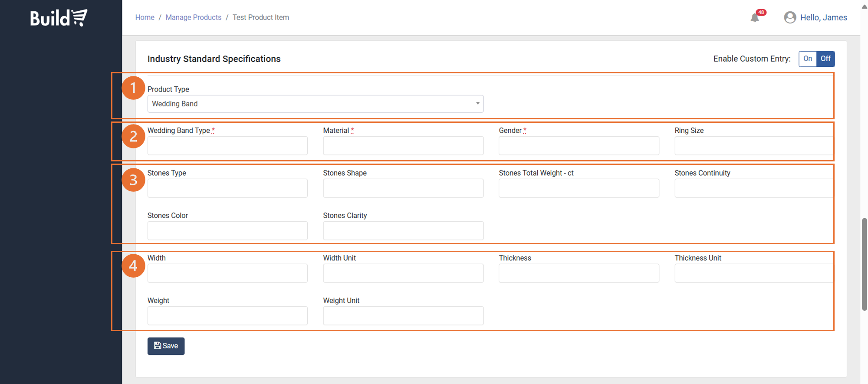The height and width of the screenshot is (384, 868).
Task: Go to Home breadcrumb link
Action: pyautogui.click(x=145, y=17)
